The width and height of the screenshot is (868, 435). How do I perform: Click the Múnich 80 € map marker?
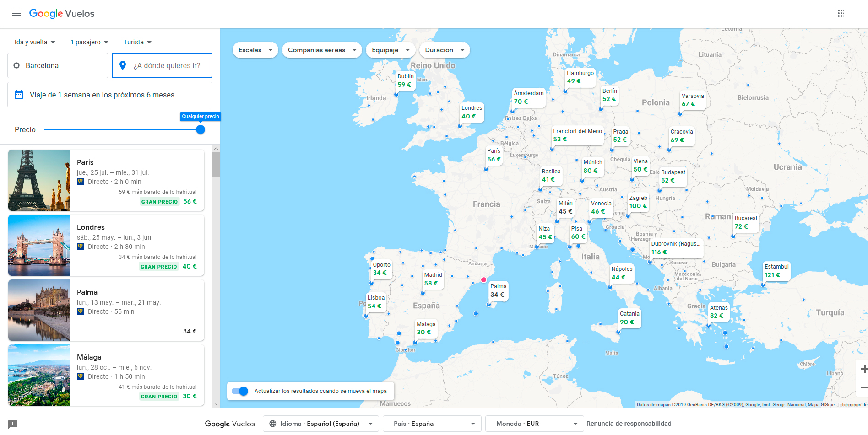click(x=593, y=166)
